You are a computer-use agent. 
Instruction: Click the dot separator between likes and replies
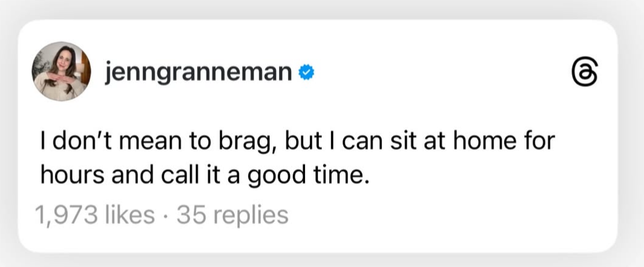pyautogui.click(x=165, y=215)
